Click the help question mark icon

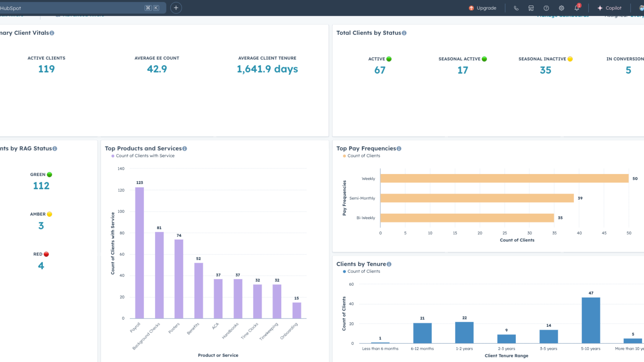point(546,8)
